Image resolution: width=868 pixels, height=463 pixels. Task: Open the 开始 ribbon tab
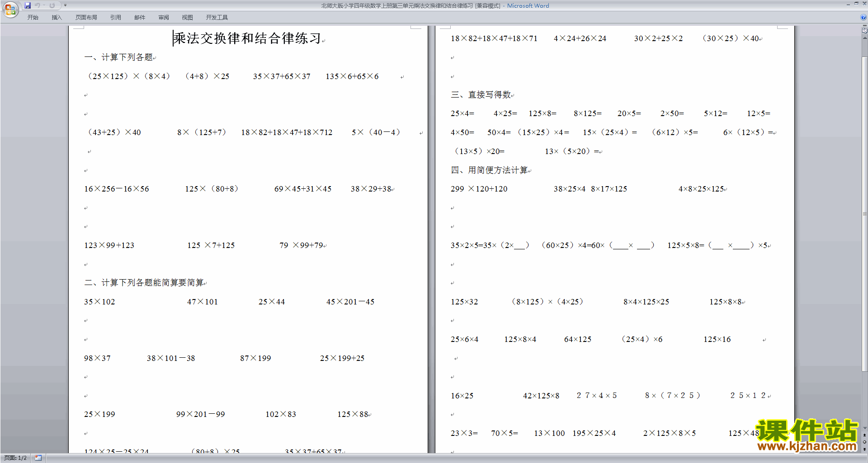tap(33, 18)
